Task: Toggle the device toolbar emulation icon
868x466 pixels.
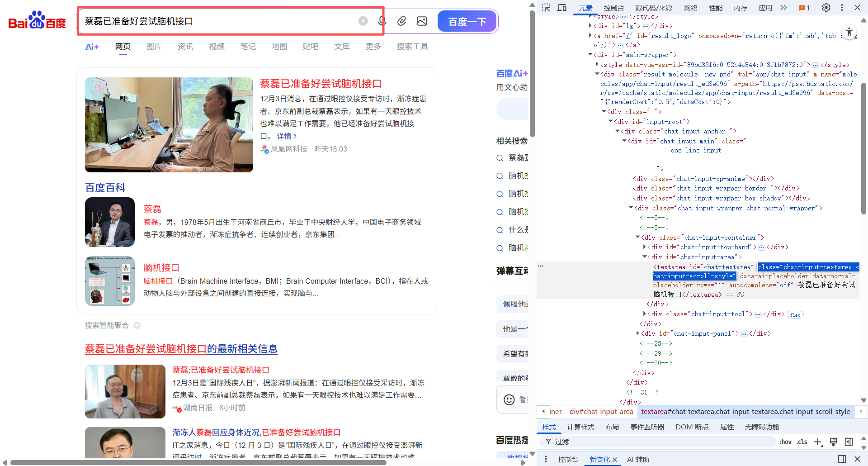Action: tap(562, 8)
